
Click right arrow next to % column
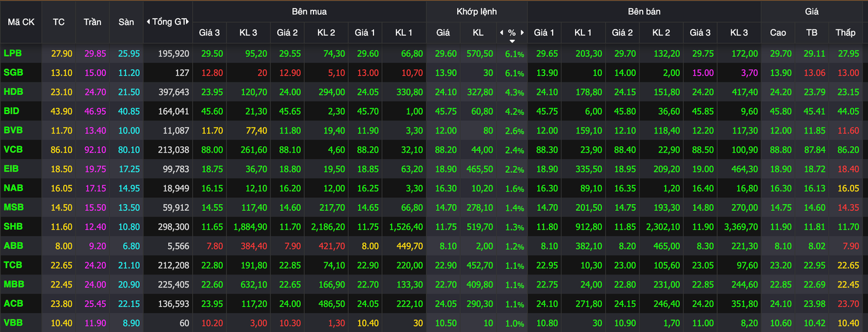click(x=522, y=32)
